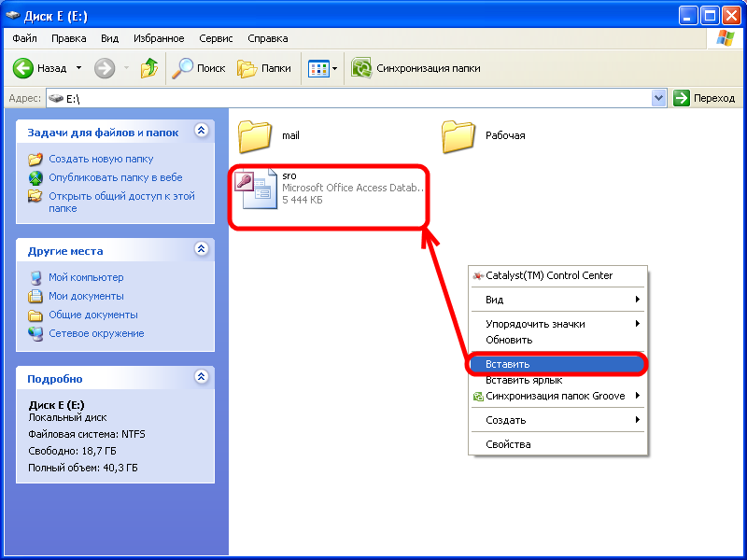Click into the address bar field

coord(355,98)
